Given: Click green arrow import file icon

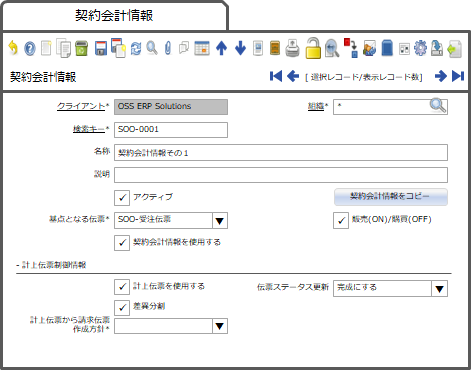Looking at the screenshot, I should (455, 49).
